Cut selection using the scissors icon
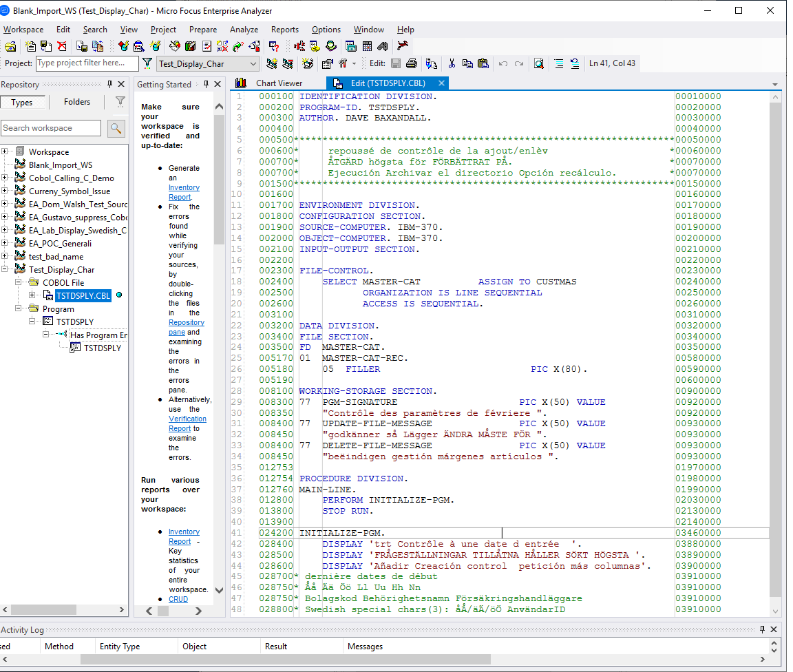Viewport: 793px width, 672px height. tap(452, 63)
